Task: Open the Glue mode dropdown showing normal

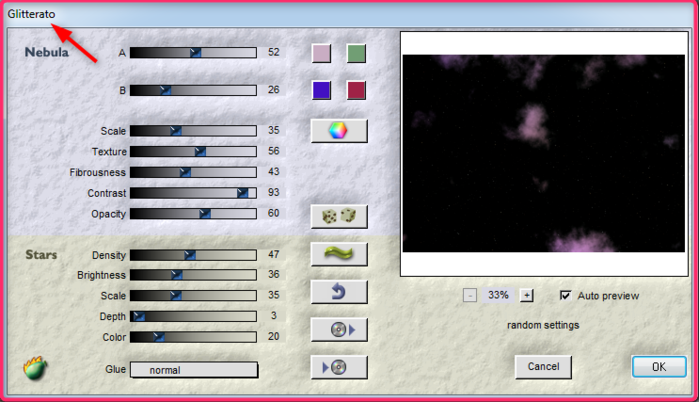Action: pyautogui.click(x=194, y=370)
